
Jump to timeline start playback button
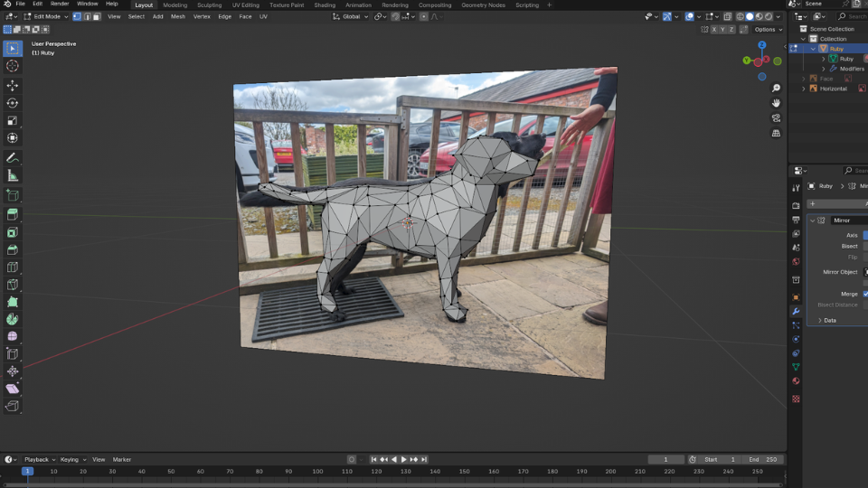373,460
